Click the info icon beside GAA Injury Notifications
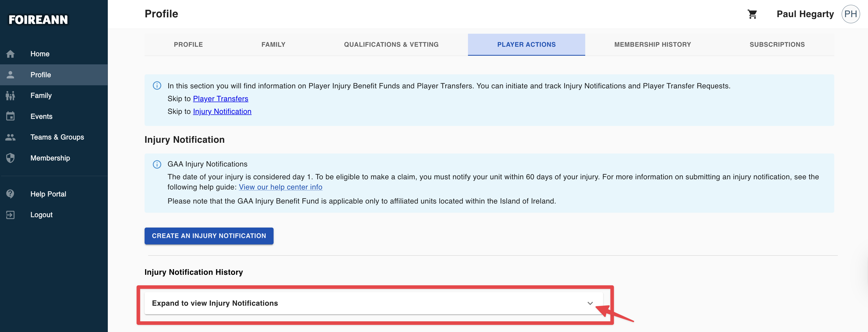 [x=157, y=164]
